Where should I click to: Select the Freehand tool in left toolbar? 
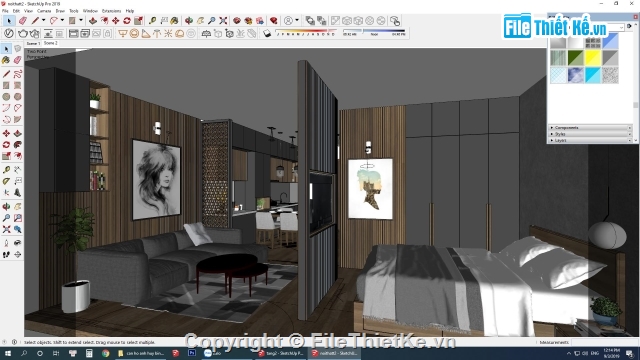coord(18,74)
